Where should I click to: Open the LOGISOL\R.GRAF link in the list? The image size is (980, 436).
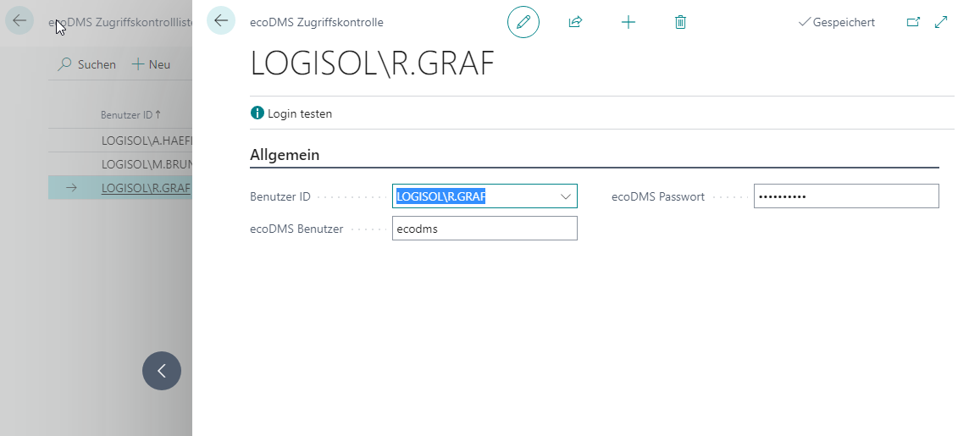[146, 187]
